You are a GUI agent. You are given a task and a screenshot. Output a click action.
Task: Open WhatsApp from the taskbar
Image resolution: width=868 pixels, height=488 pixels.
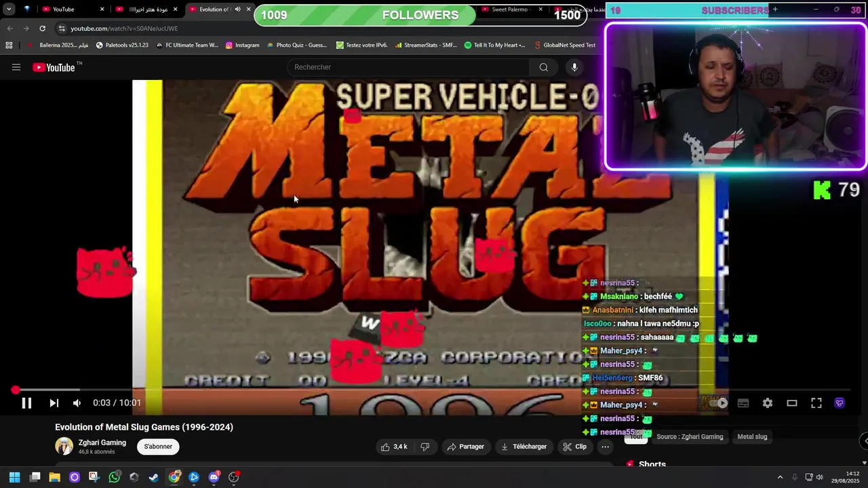point(114,477)
